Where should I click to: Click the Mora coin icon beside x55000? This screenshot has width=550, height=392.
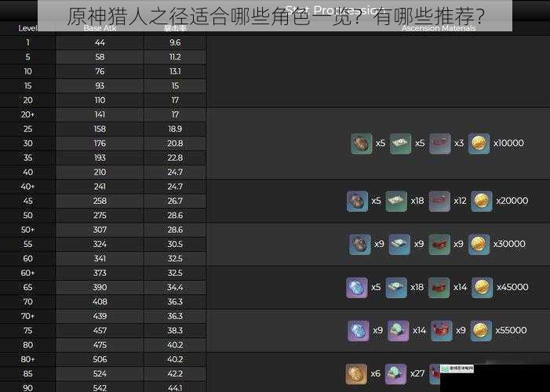coord(480,331)
